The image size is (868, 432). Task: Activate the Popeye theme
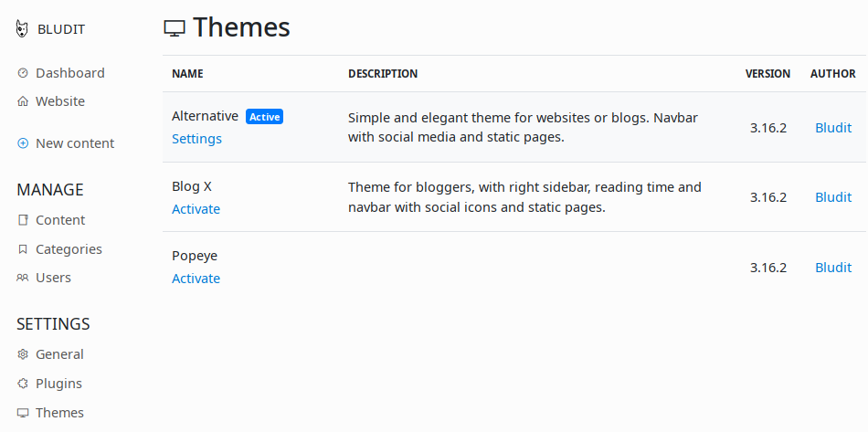196,279
